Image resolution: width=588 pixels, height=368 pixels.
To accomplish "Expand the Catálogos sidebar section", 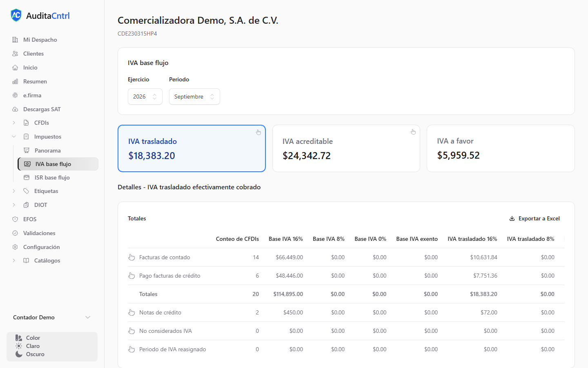I will click(14, 260).
